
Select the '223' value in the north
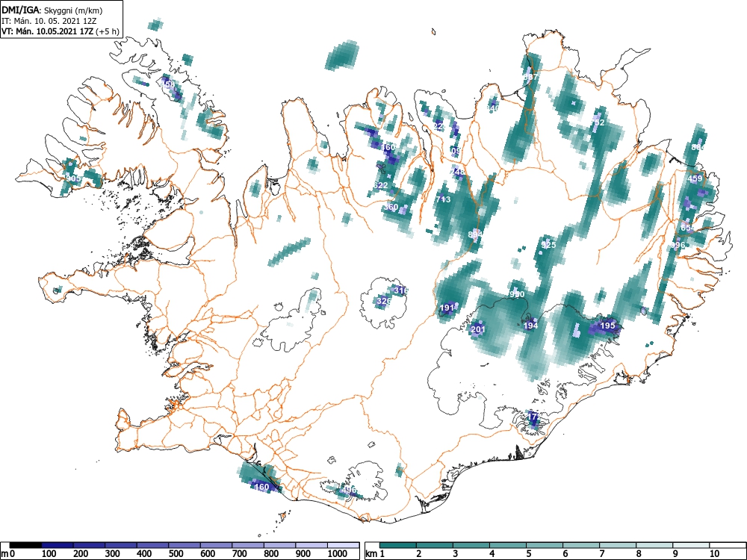pos(440,126)
